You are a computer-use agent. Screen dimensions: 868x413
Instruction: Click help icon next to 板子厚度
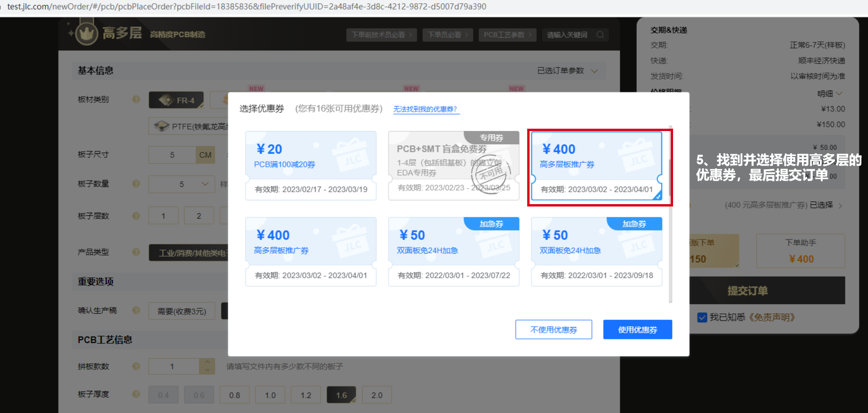(136, 394)
